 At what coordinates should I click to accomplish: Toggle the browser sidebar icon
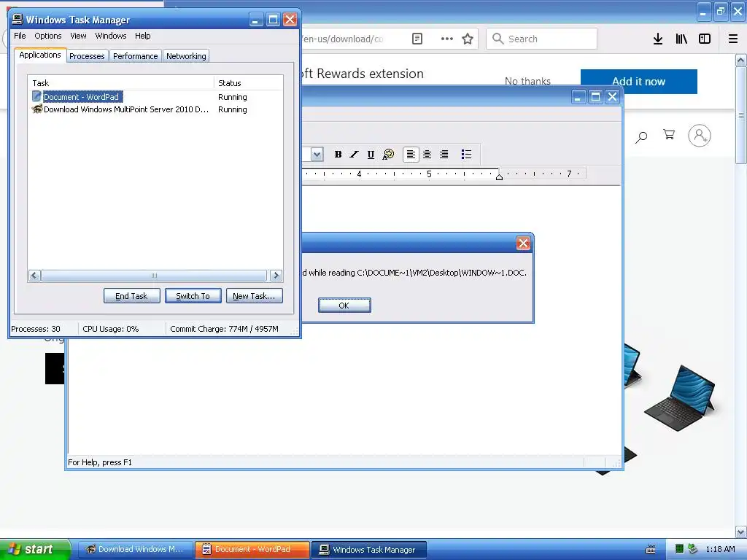[x=705, y=39]
